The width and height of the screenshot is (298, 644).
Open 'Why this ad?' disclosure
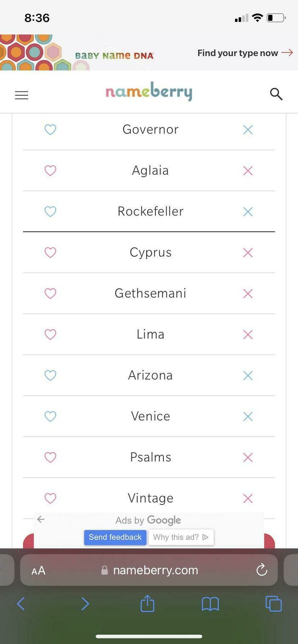click(181, 537)
